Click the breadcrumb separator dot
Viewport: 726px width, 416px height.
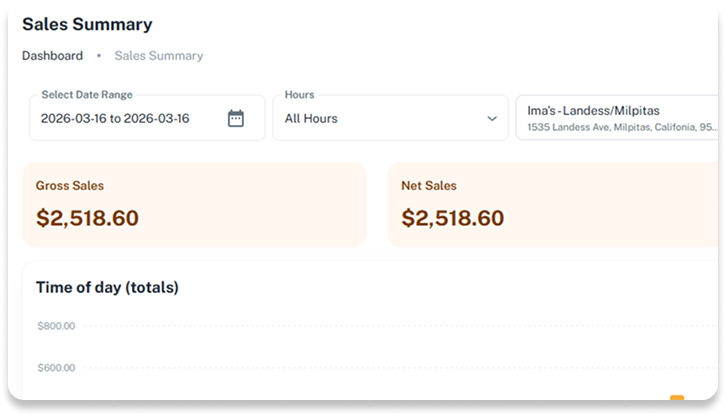pyautogui.click(x=98, y=56)
